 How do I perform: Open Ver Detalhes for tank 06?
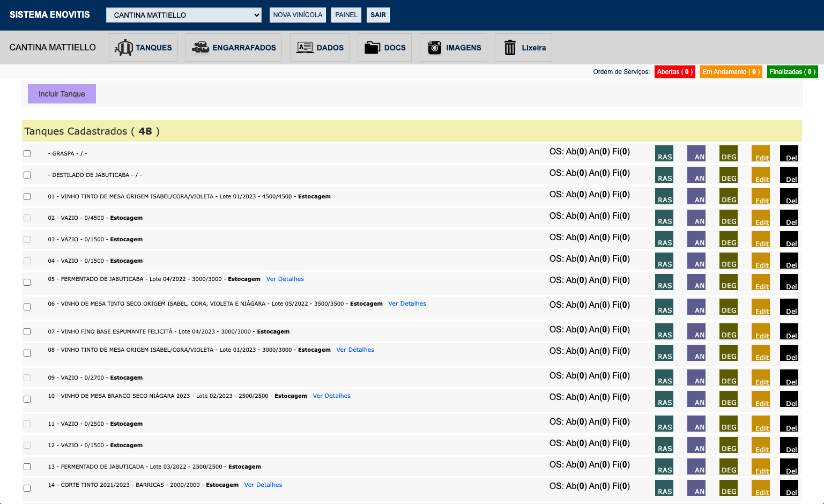click(x=407, y=303)
